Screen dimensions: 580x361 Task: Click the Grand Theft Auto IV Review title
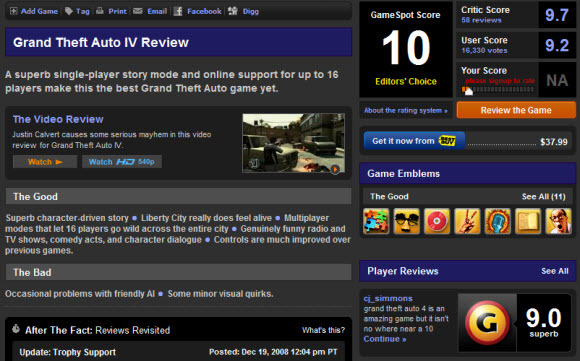(x=101, y=42)
